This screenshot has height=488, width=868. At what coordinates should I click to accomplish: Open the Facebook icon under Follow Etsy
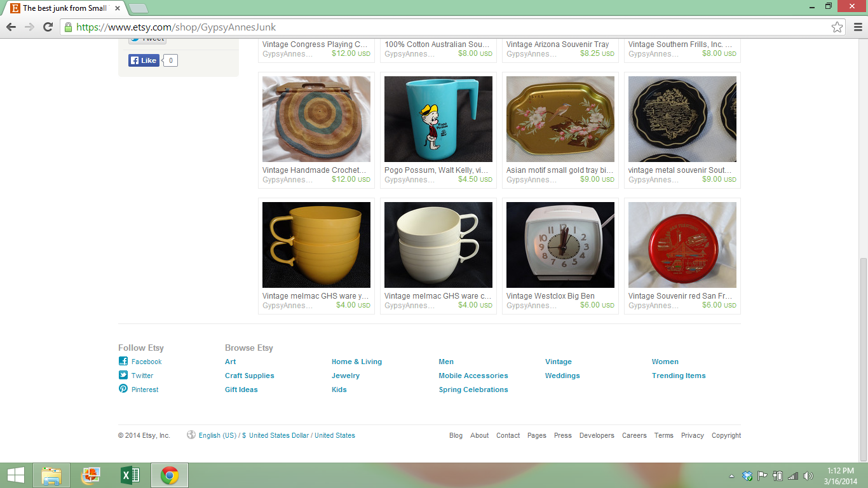[x=123, y=361]
